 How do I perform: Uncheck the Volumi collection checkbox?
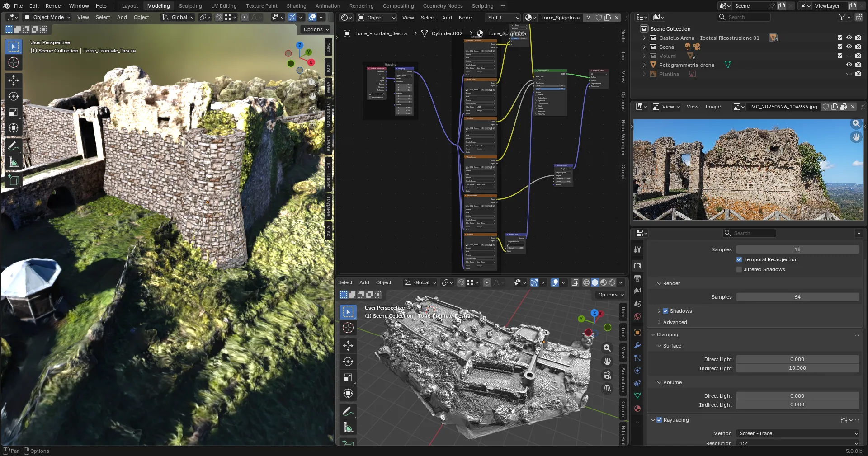pyautogui.click(x=840, y=56)
